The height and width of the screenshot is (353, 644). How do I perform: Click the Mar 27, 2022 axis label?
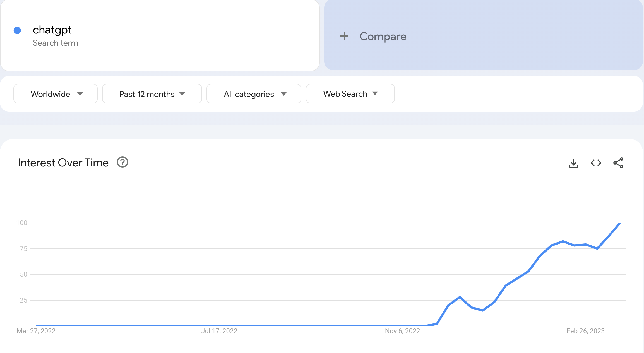tap(36, 331)
